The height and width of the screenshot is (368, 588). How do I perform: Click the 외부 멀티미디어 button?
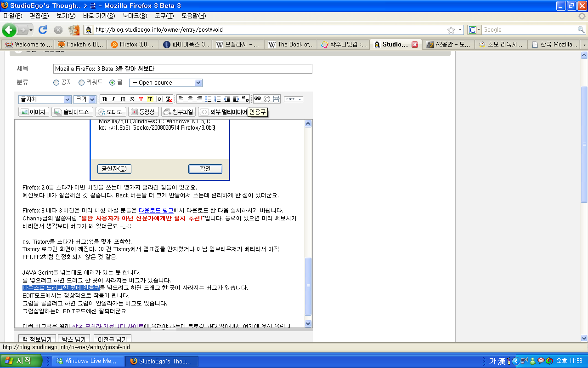point(224,112)
